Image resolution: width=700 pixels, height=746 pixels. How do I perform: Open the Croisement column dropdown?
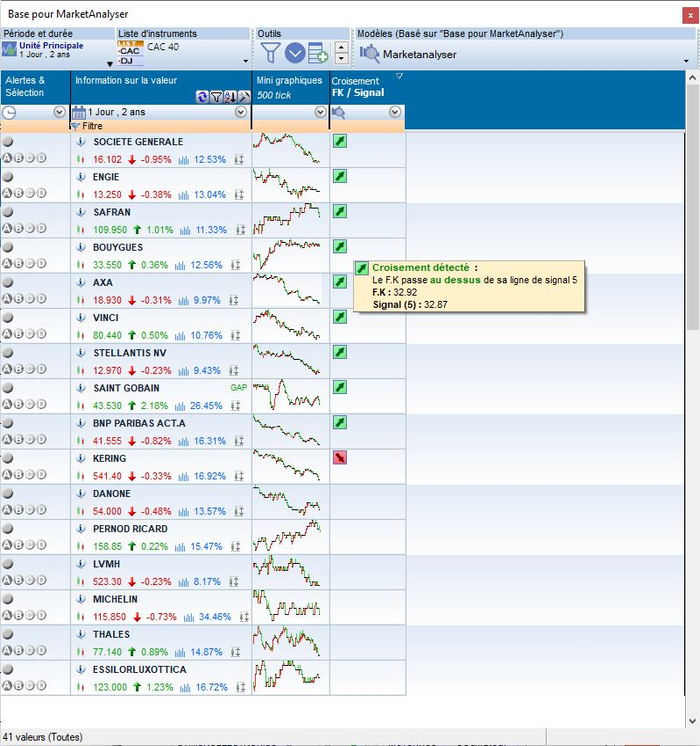pos(394,112)
